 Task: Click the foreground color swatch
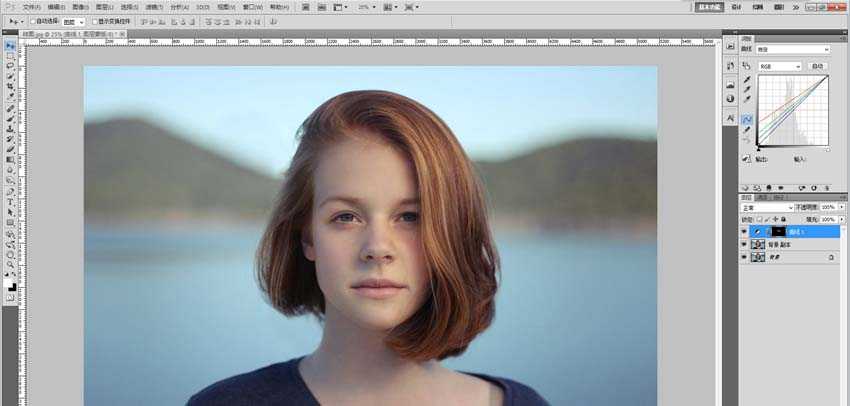tap(9, 285)
